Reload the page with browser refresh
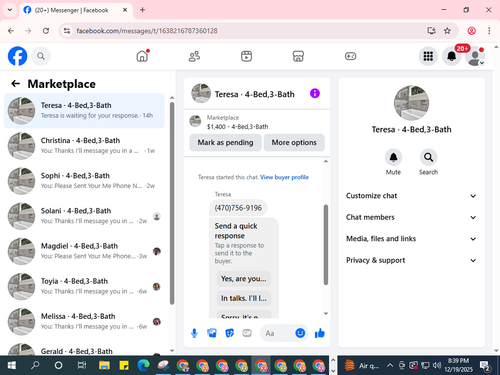 click(46, 31)
